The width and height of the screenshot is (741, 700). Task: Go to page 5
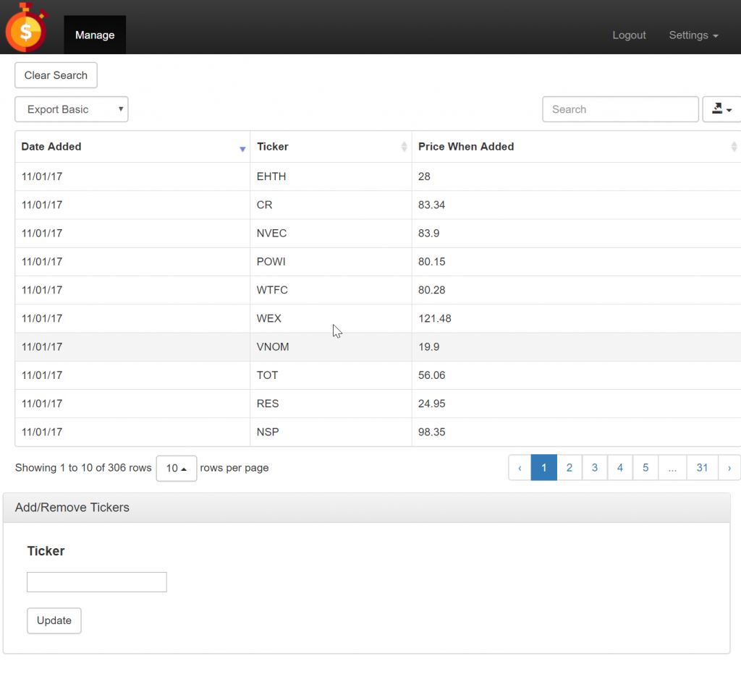click(645, 468)
